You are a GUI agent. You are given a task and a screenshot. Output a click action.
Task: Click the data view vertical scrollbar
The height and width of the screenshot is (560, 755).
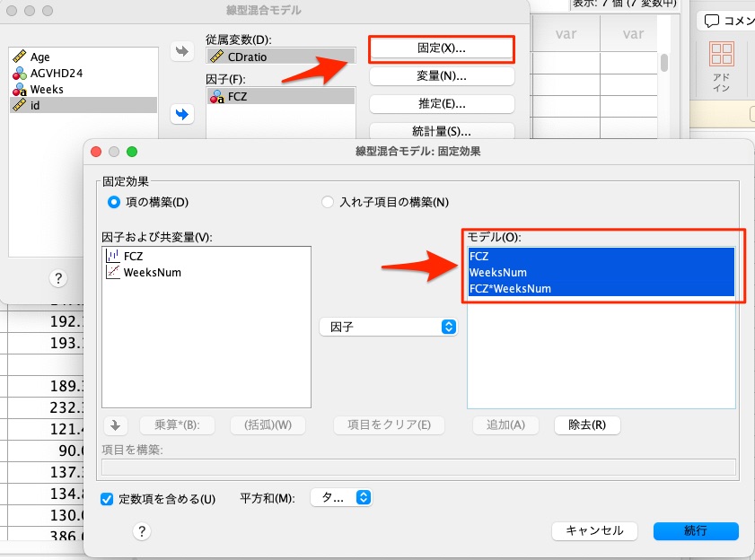[x=664, y=62]
